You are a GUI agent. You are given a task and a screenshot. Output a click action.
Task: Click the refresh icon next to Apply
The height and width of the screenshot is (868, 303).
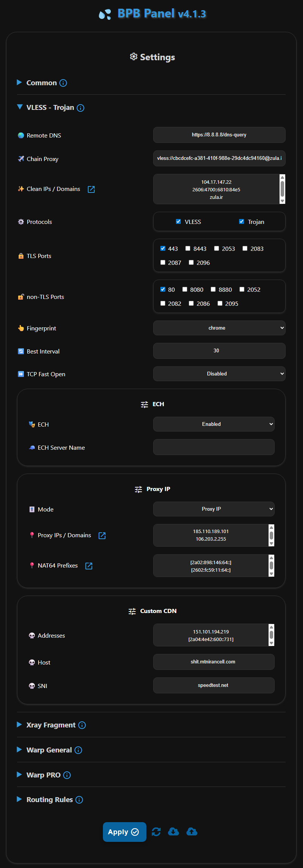pyautogui.click(x=156, y=832)
